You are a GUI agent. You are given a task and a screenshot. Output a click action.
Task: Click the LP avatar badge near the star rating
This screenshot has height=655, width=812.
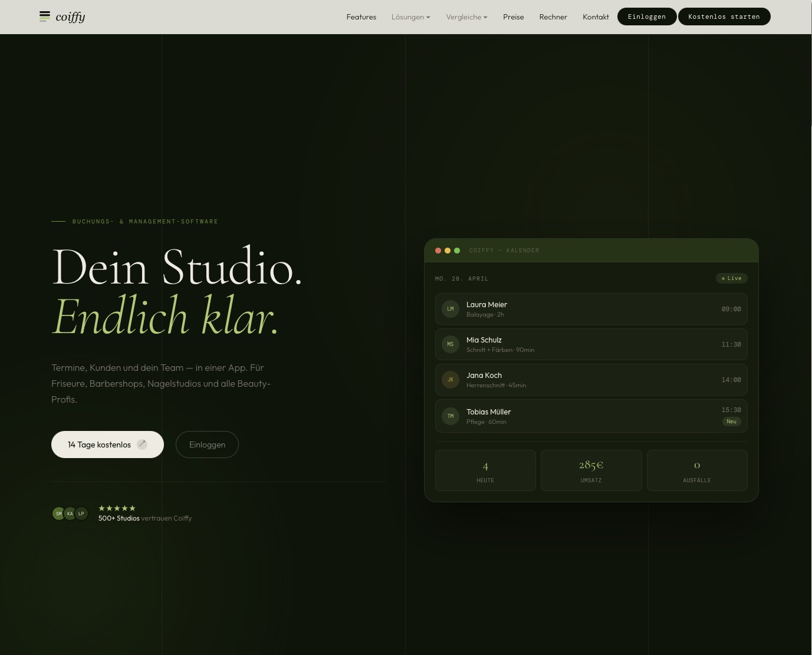pyautogui.click(x=81, y=514)
